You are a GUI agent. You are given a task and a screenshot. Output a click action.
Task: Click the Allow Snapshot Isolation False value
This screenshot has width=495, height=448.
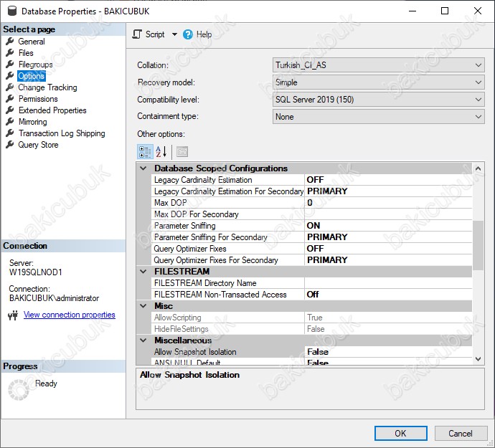click(388, 352)
